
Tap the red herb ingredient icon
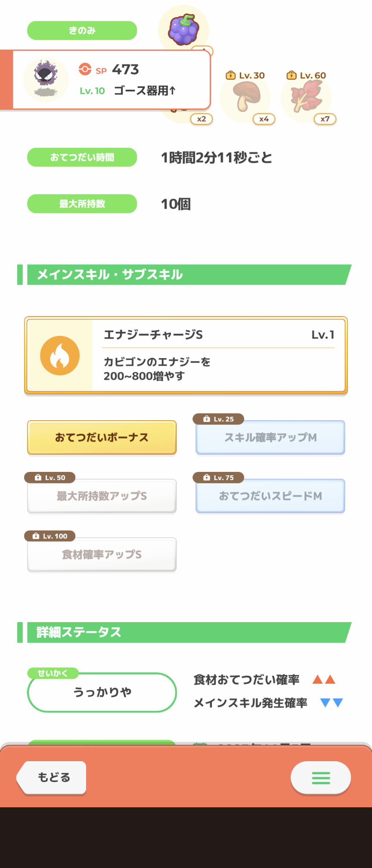306,96
